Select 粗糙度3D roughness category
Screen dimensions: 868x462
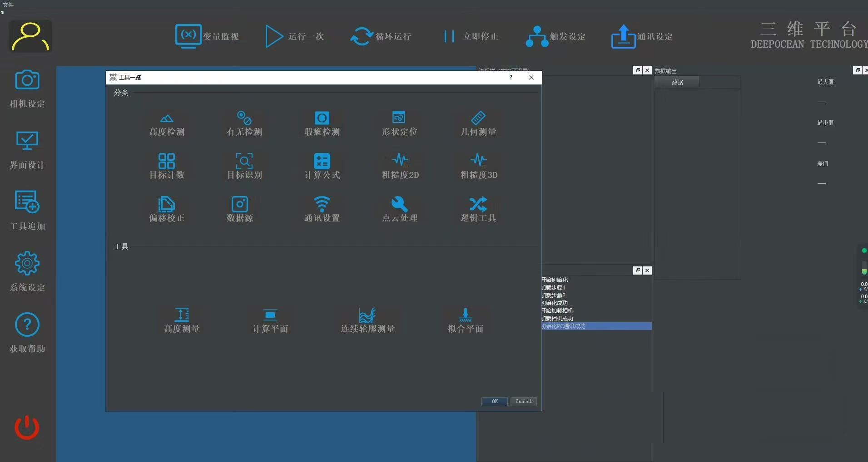(x=479, y=167)
